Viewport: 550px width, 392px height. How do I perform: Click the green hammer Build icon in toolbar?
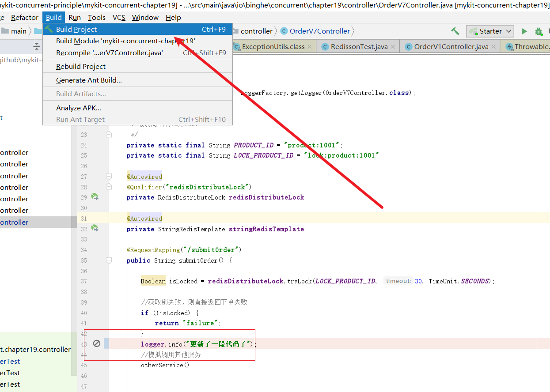(x=455, y=31)
